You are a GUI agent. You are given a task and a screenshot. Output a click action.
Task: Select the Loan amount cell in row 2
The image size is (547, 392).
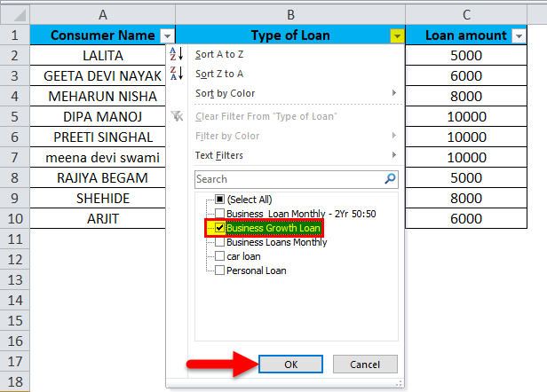click(x=466, y=55)
